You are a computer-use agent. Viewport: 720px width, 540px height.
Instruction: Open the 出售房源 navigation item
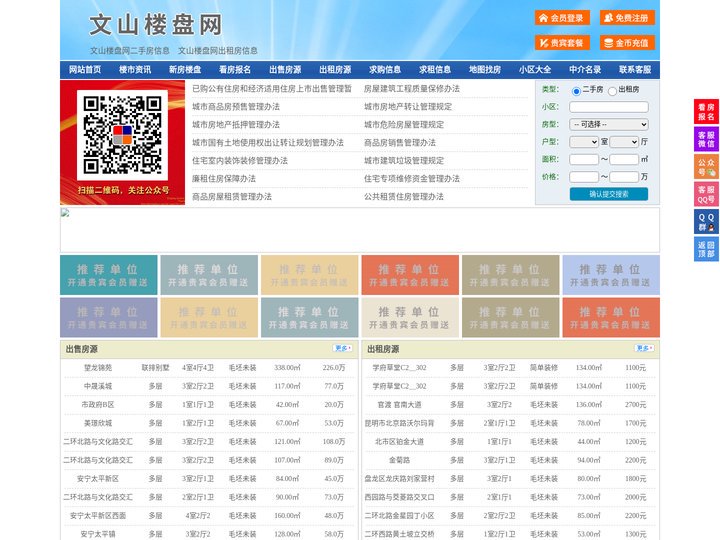coord(285,70)
